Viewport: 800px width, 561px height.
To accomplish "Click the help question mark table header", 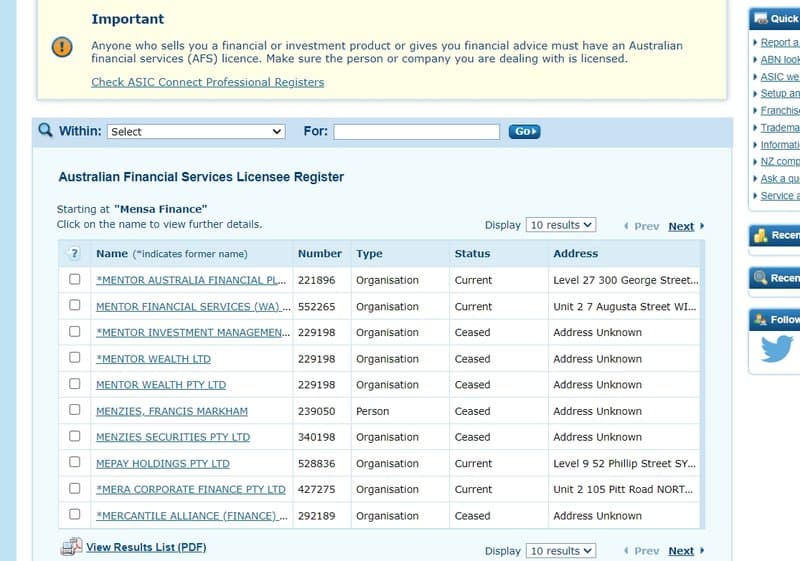I will point(74,253).
